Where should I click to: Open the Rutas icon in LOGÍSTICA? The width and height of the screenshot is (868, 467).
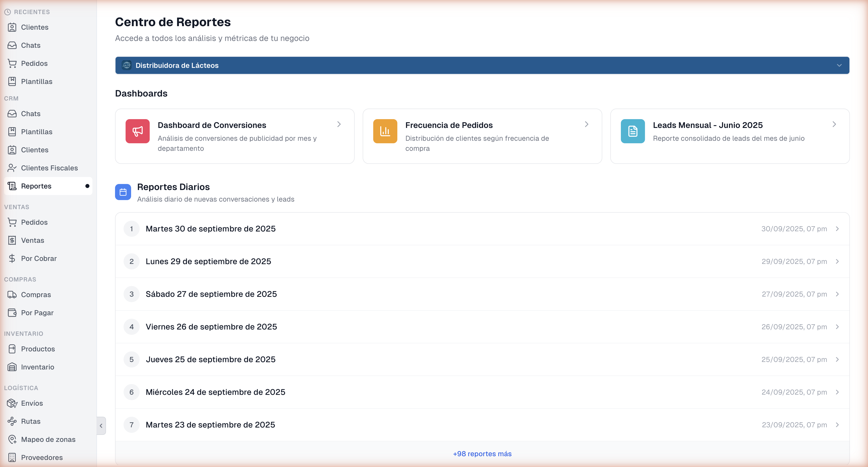(12, 421)
